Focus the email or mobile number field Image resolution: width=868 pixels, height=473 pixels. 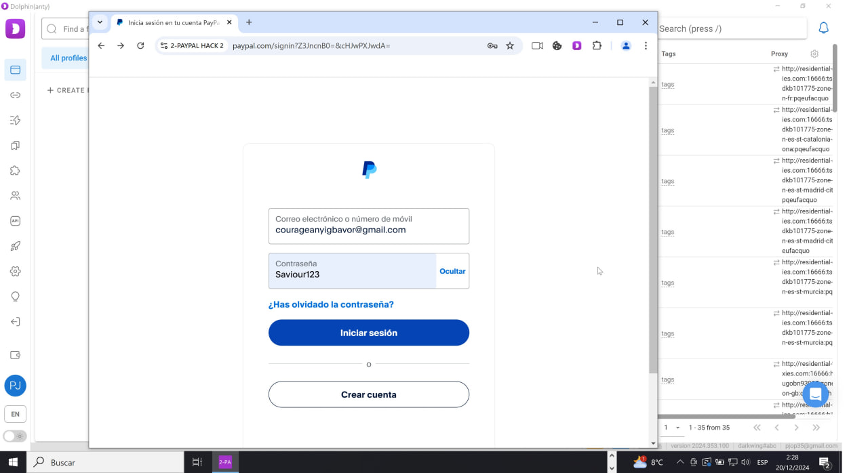pos(369,226)
